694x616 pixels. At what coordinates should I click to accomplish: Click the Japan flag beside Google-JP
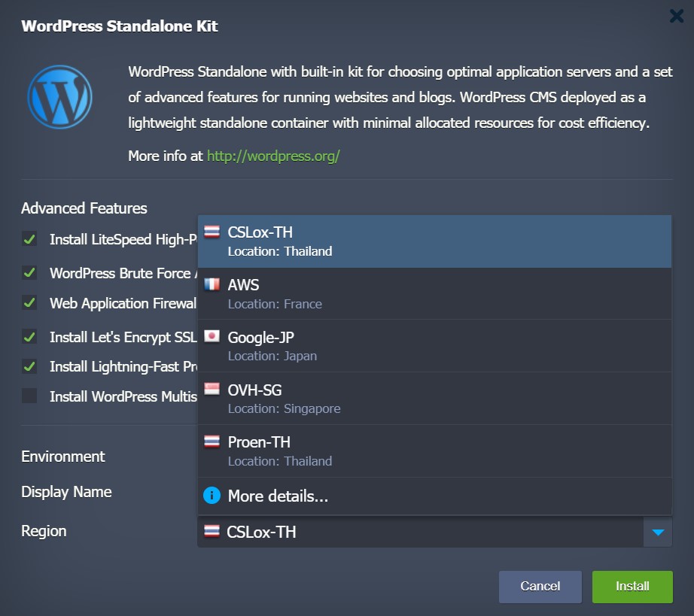212,336
